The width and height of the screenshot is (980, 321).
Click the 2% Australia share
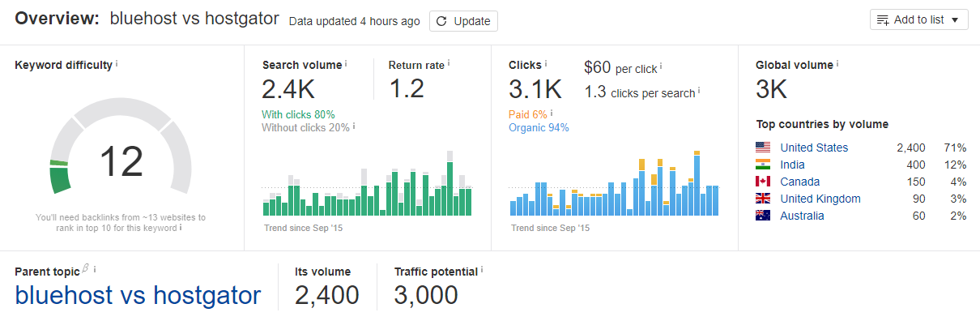coord(959,216)
